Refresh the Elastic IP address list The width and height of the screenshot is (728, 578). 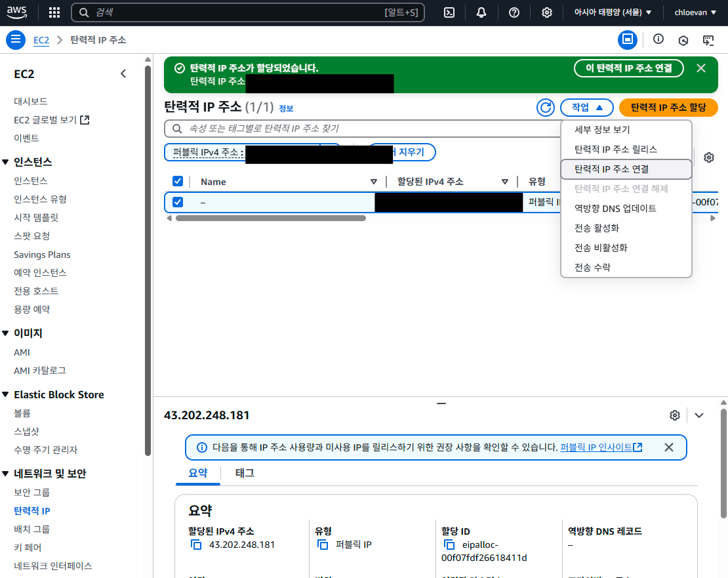(x=545, y=108)
